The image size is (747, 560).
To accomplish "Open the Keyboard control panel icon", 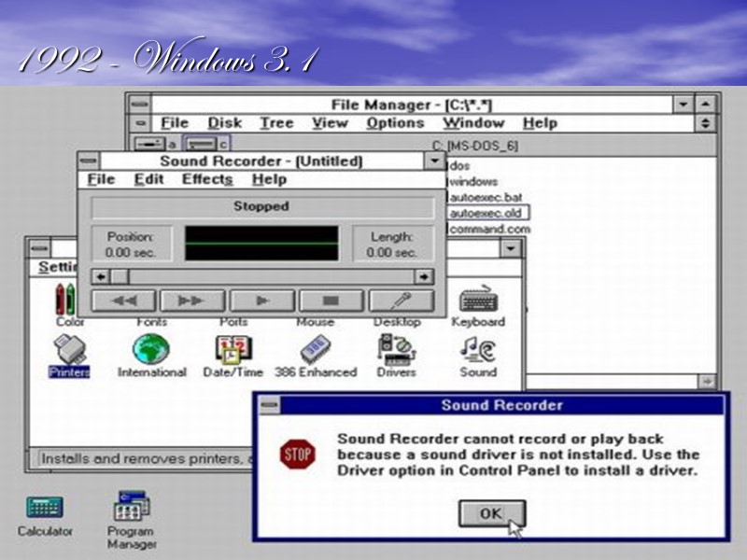I will pyautogui.click(x=478, y=306).
